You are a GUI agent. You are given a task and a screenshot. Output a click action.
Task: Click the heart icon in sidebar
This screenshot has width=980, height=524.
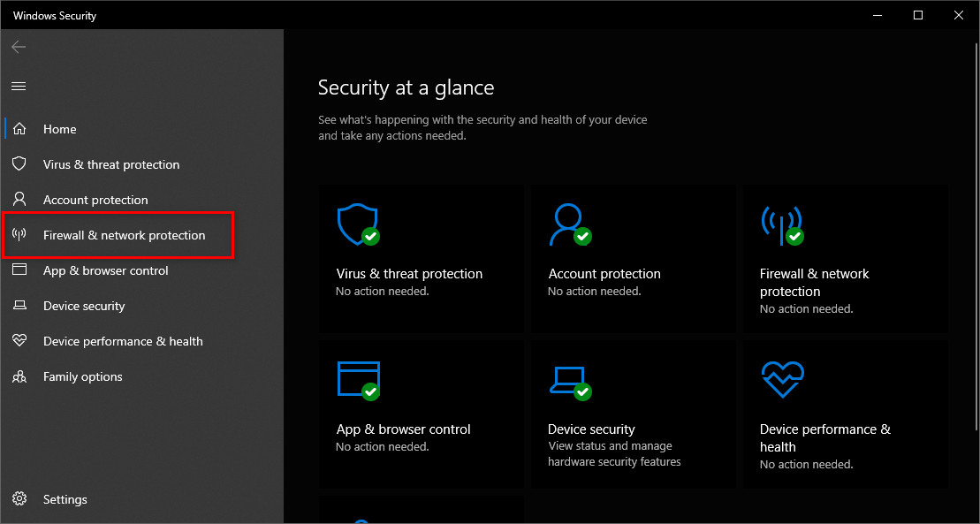(19, 341)
